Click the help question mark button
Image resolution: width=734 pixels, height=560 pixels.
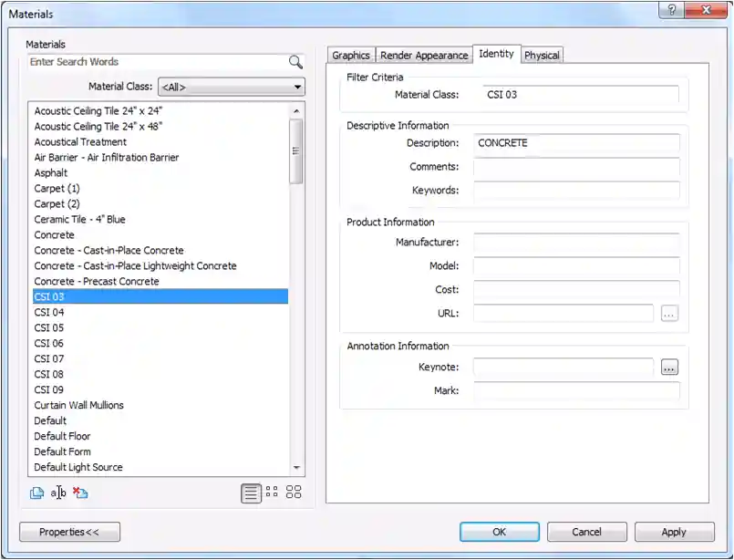coord(672,10)
